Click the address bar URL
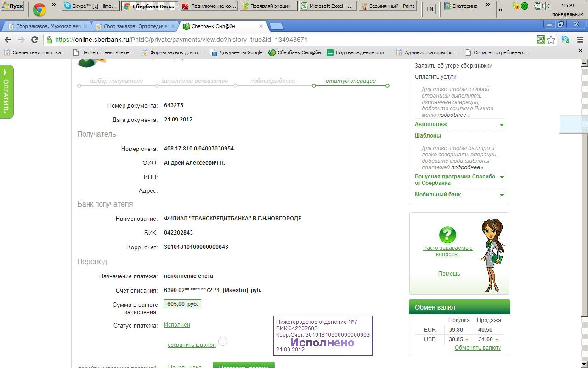588x368 pixels. click(181, 40)
